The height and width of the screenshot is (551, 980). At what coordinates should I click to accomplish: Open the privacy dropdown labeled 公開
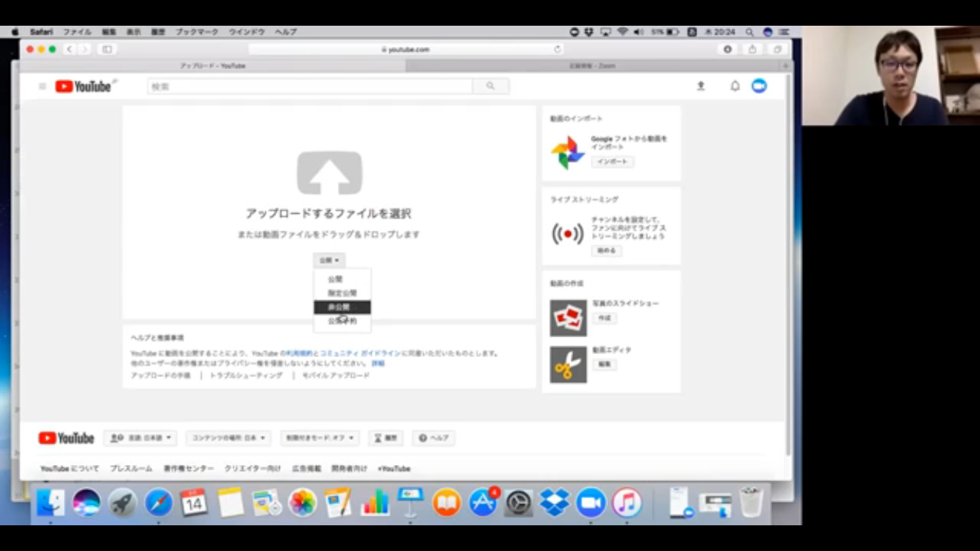(329, 260)
